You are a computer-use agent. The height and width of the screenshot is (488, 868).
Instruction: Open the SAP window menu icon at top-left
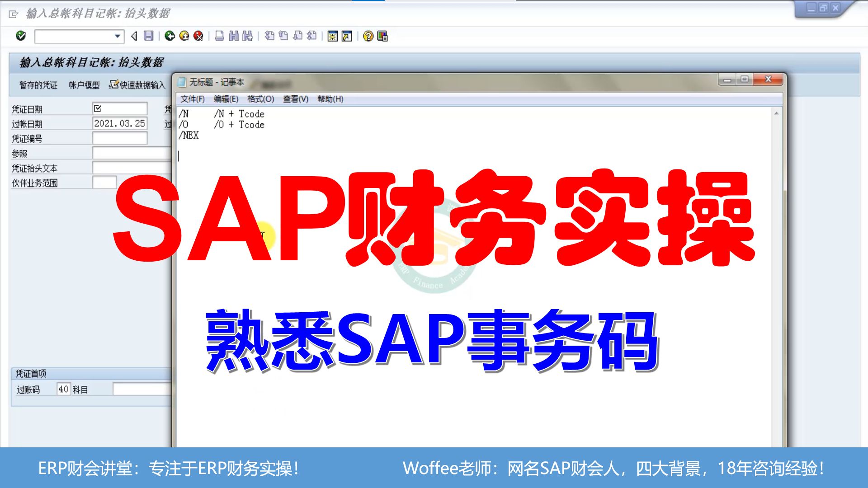[x=14, y=14]
